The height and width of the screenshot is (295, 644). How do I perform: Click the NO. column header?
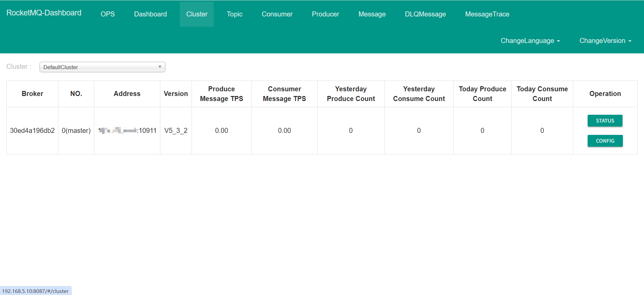(x=76, y=94)
